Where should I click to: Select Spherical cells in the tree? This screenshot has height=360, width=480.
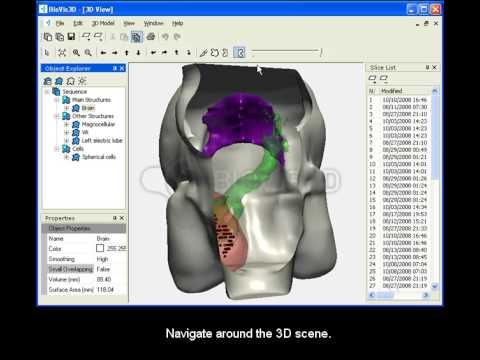99,157
